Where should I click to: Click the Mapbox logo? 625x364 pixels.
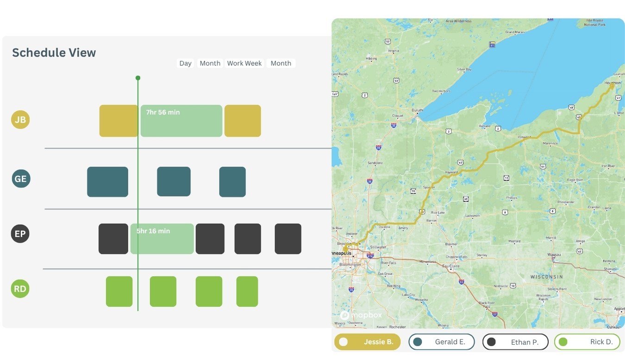click(x=361, y=315)
